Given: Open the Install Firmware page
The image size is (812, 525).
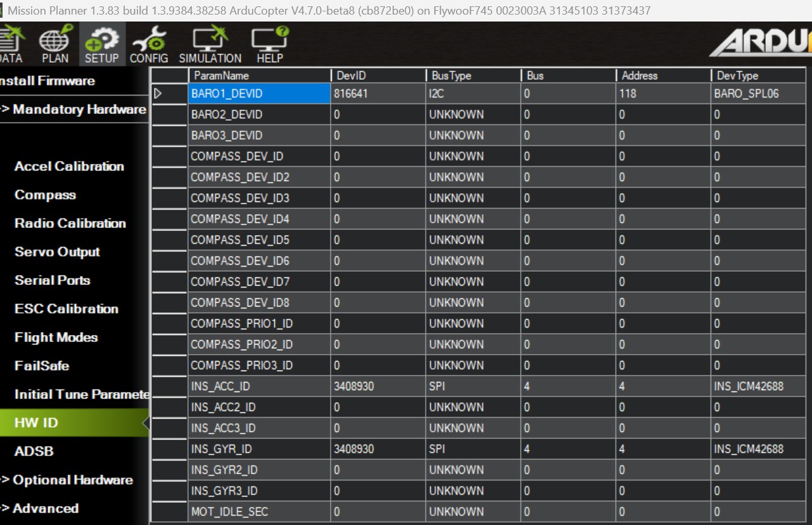Looking at the screenshot, I should pos(48,81).
